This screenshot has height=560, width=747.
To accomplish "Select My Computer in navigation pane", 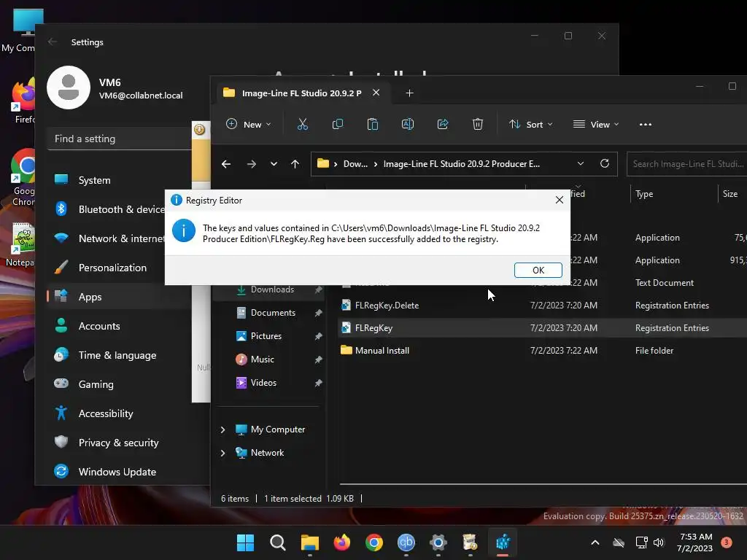I will [x=277, y=429].
